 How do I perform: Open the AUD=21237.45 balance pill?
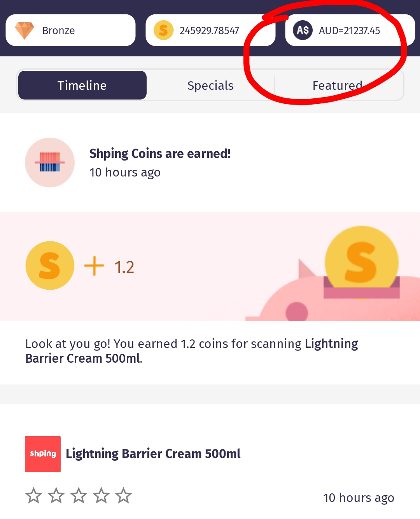click(x=350, y=30)
